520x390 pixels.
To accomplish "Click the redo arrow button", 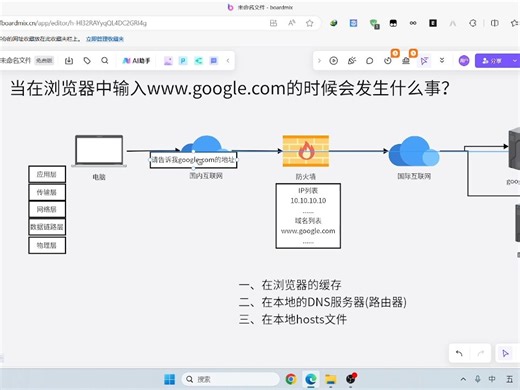I will coord(480,353).
